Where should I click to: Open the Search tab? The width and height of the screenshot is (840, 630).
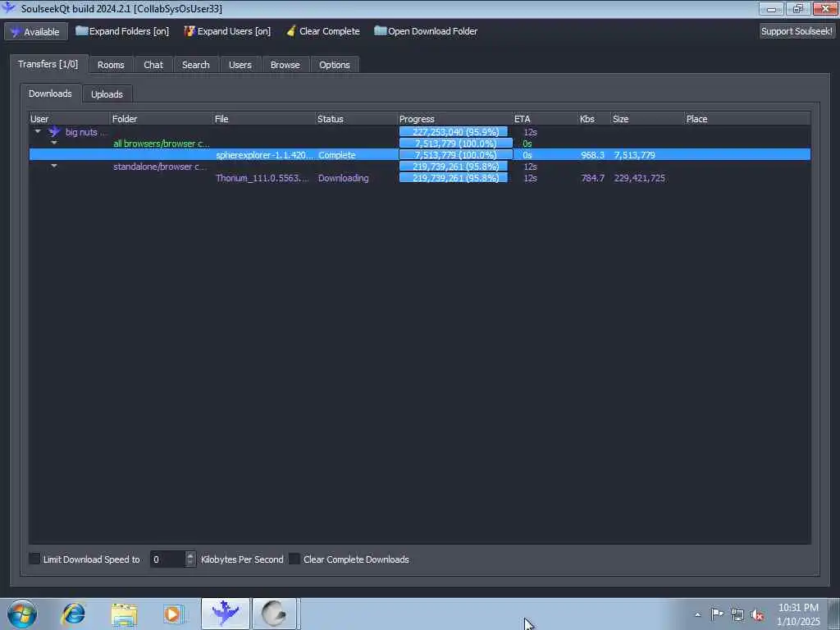click(195, 65)
